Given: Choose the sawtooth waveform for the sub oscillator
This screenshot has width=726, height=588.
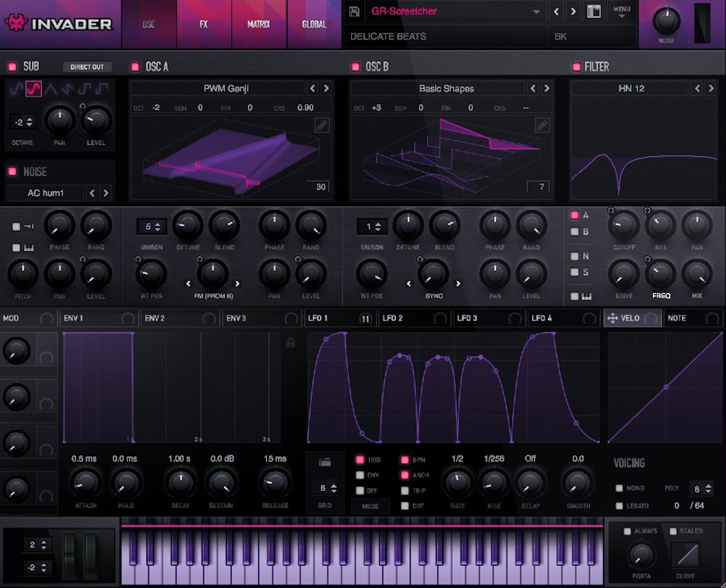Looking at the screenshot, I should (67, 88).
